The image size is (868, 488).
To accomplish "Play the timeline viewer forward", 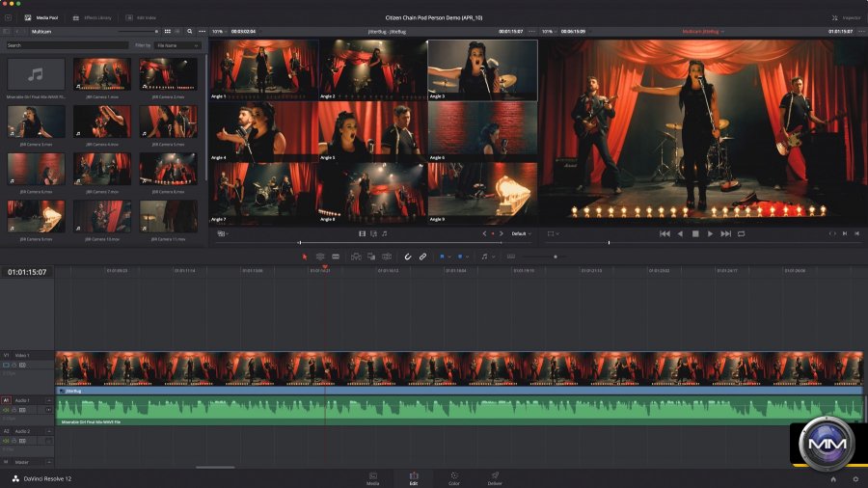I will point(710,234).
